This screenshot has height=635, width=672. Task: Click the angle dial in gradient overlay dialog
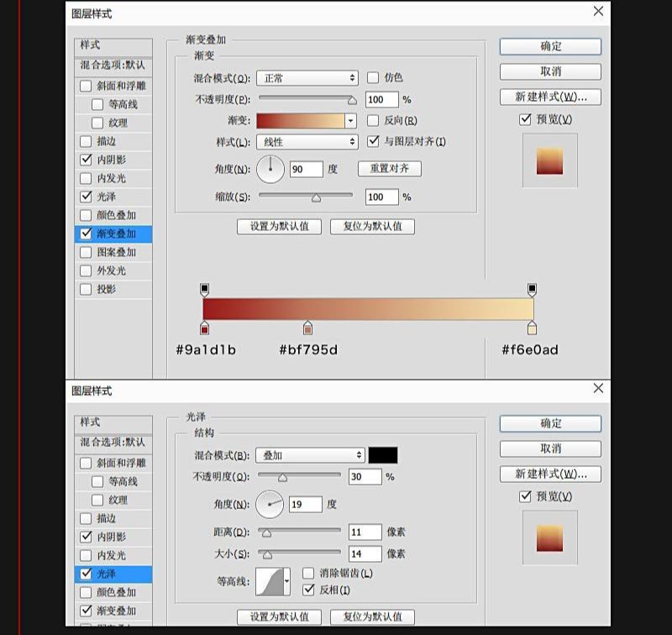pyautogui.click(x=270, y=169)
